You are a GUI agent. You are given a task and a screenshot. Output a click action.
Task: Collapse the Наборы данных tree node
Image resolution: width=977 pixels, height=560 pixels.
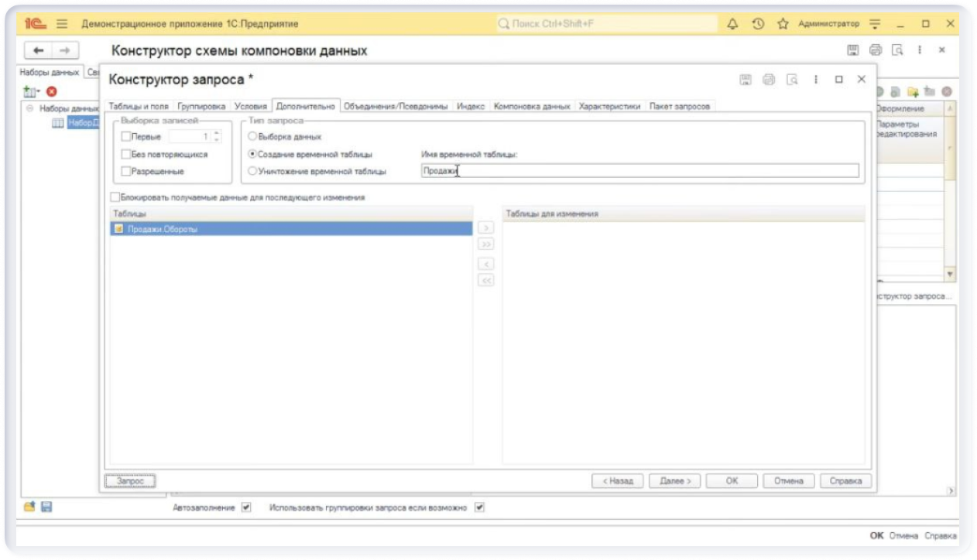(30, 109)
